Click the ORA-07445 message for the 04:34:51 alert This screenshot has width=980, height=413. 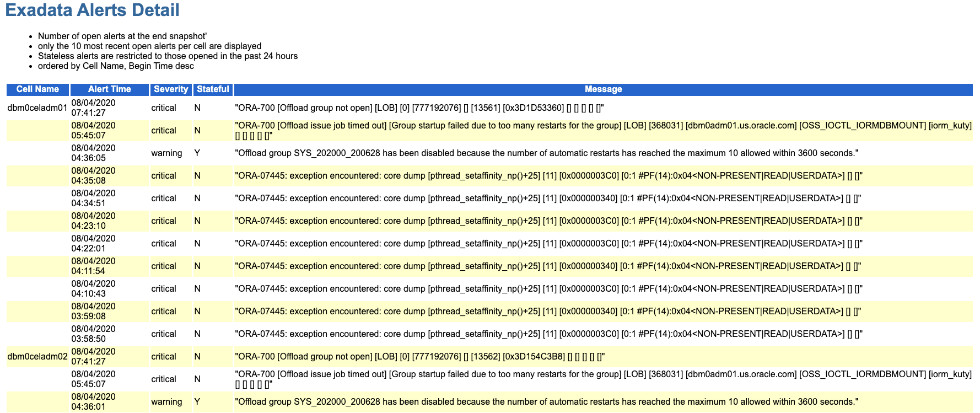[x=548, y=199]
